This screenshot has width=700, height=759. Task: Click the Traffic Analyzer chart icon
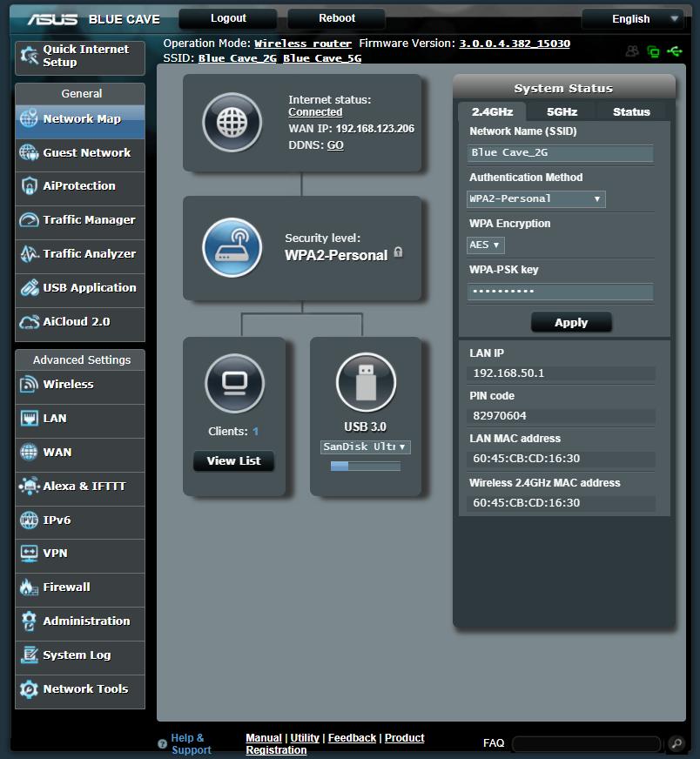[29, 253]
